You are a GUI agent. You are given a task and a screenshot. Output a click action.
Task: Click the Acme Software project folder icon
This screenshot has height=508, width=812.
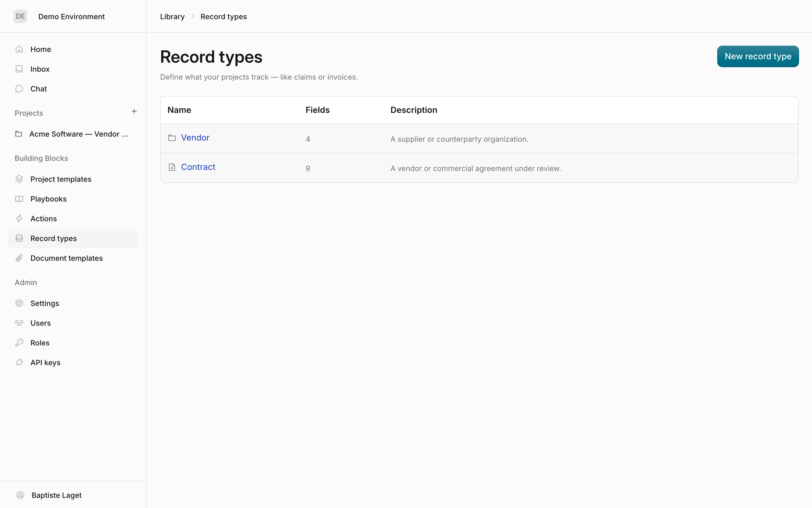coord(19,134)
